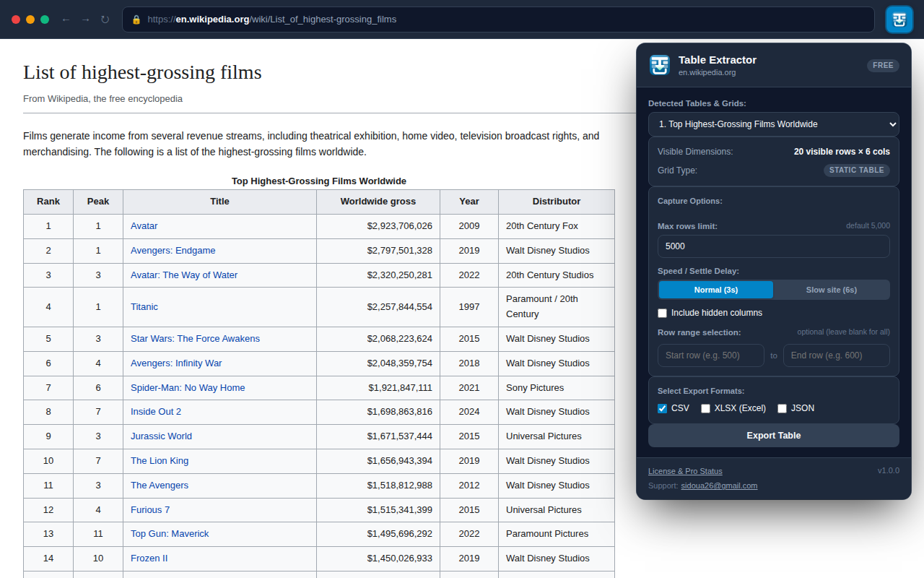Click the lock icon in address bar

pos(136,20)
